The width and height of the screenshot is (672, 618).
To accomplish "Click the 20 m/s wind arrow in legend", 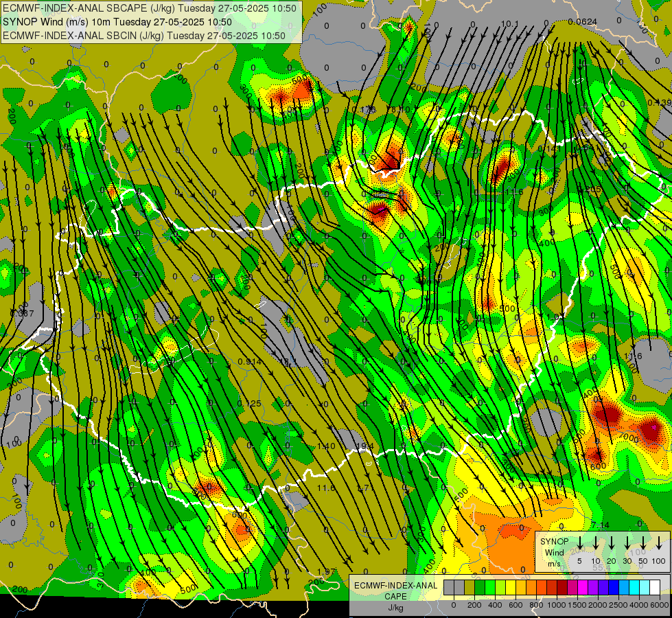I will coord(611,542).
